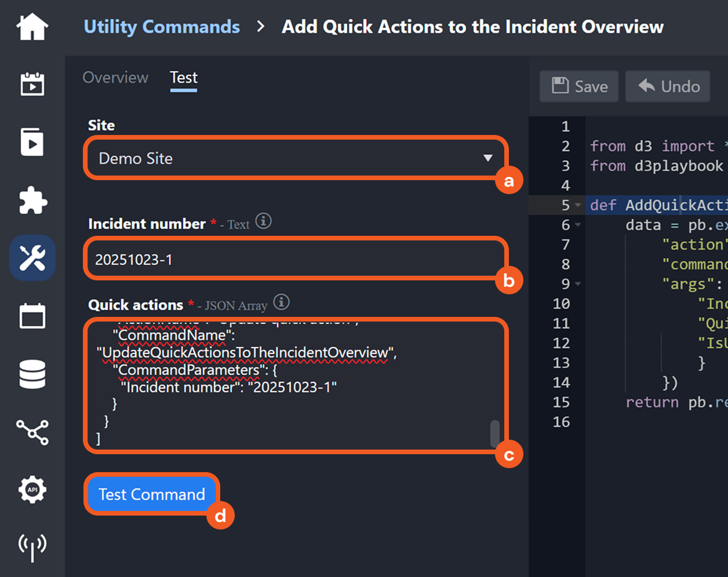Open the playbook library icon
The image size is (728, 577).
tap(32, 142)
